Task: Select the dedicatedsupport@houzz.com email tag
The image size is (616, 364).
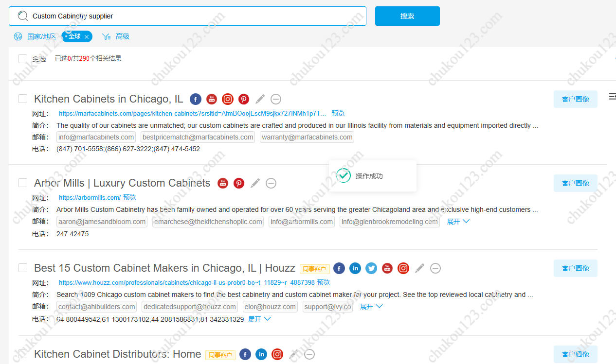Action: tap(190, 307)
